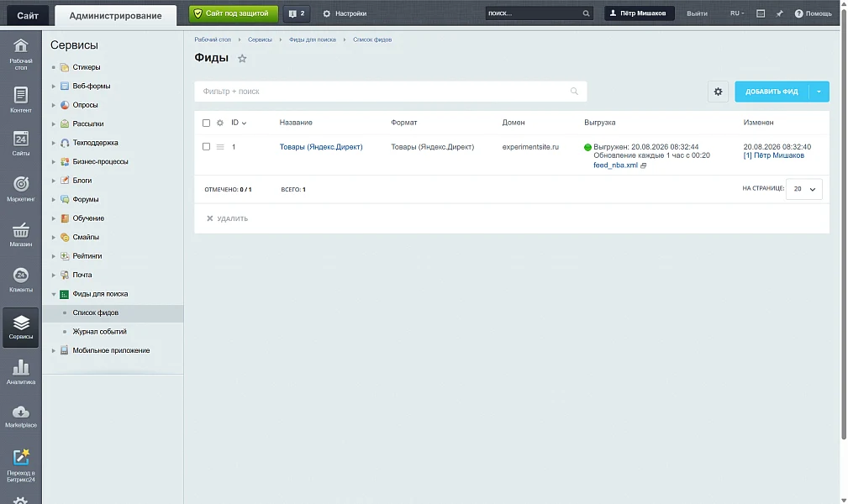Expand the Веб-формы tree node
848x504 pixels.
54,86
